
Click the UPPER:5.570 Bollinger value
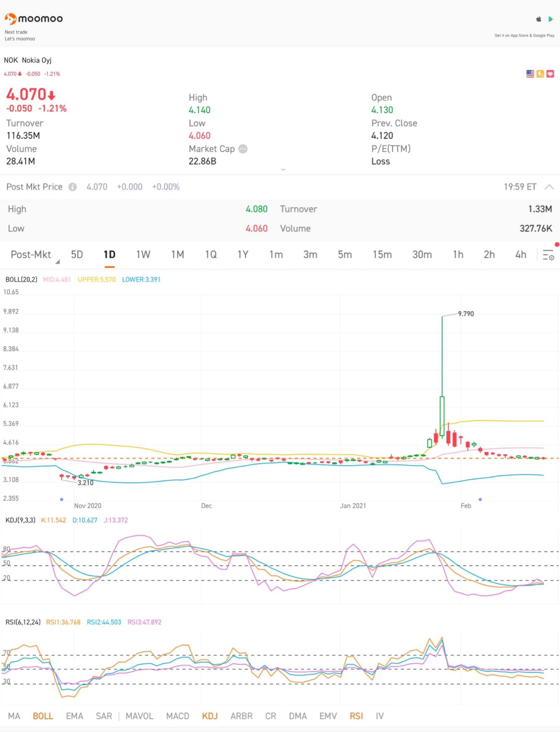(x=97, y=280)
